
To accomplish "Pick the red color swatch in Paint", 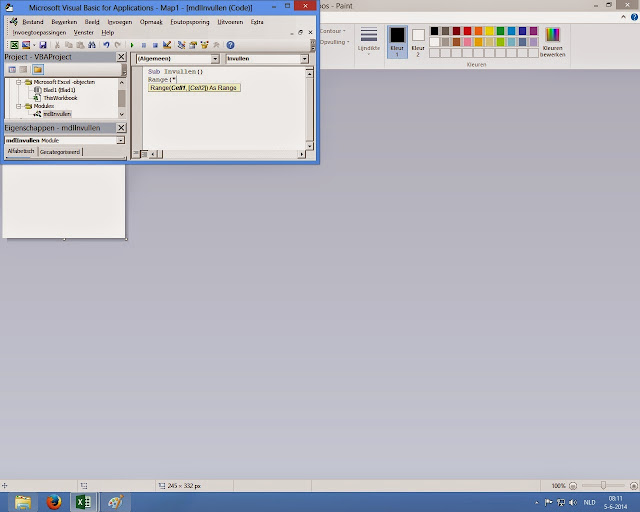I will pos(467,31).
